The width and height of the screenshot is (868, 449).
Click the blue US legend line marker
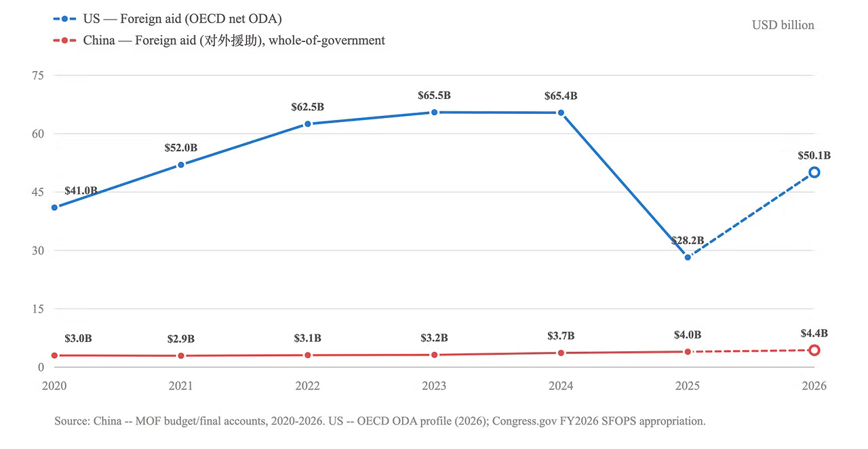coord(64,19)
